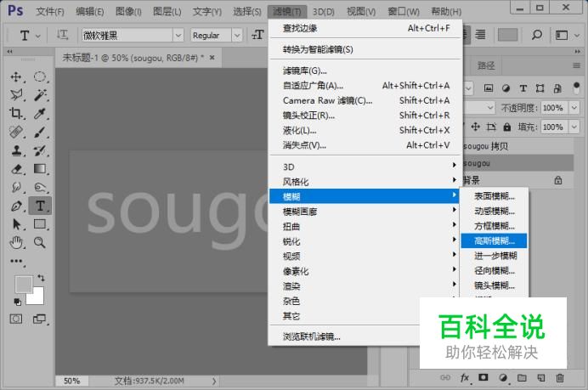The width and height of the screenshot is (588, 390).
Task: Select the Eraser tool
Action: pyautogui.click(x=16, y=169)
